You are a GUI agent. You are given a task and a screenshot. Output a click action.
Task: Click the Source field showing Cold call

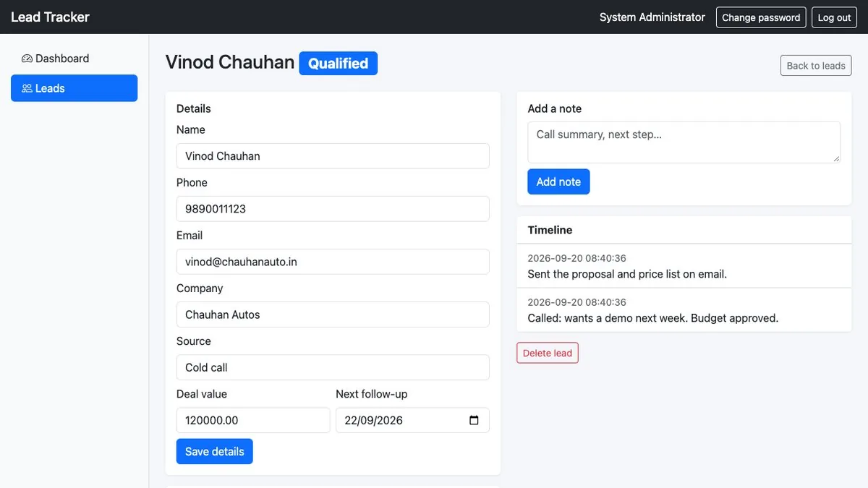click(333, 367)
